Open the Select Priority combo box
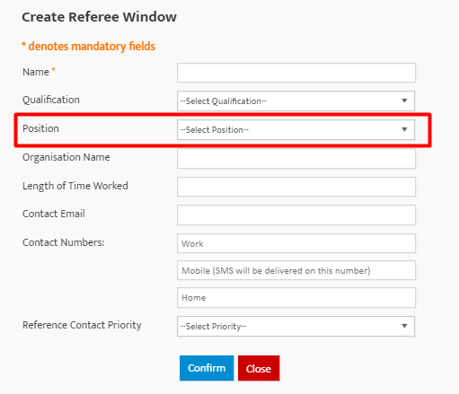 click(x=296, y=326)
